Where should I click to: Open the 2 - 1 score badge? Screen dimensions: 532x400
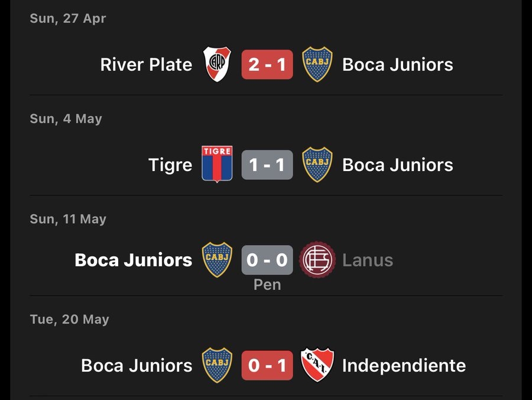coord(267,64)
